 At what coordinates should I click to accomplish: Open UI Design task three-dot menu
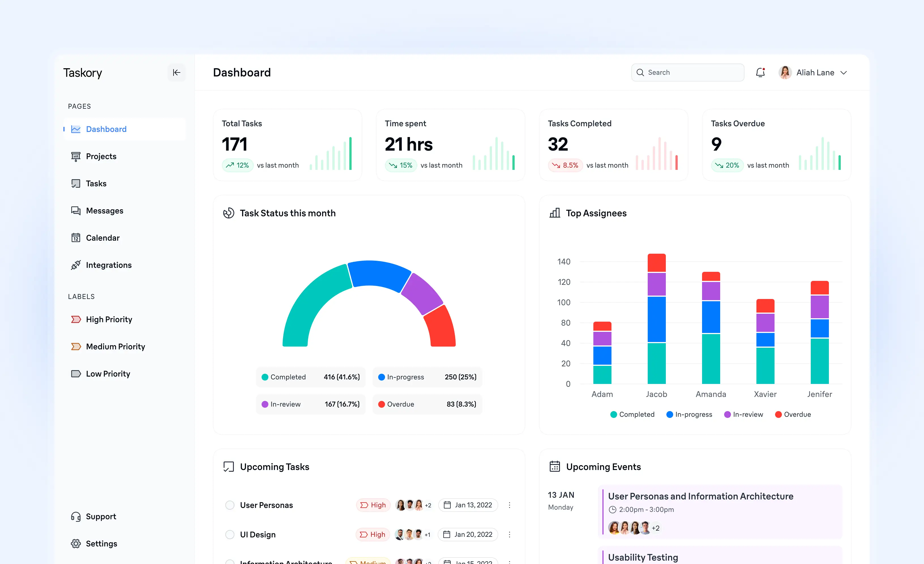(509, 534)
